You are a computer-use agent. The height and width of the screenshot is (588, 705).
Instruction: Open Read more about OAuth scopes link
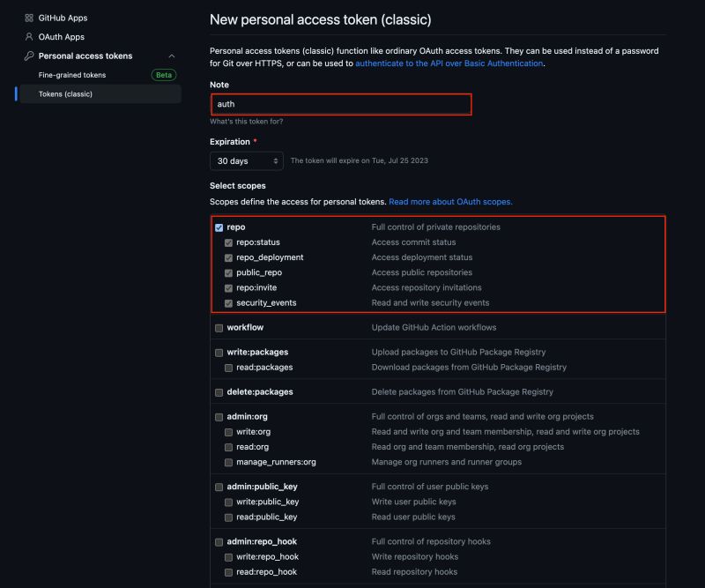click(450, 202)
